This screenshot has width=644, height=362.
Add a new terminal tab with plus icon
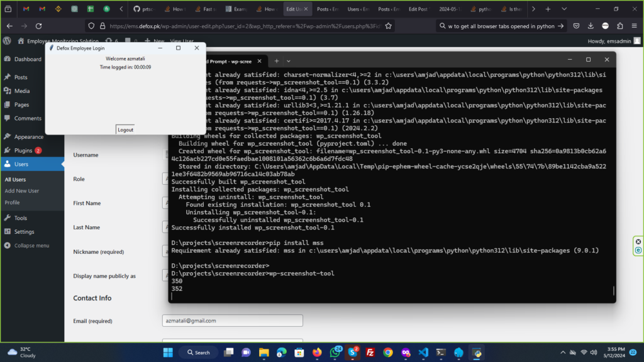point(276,61)
